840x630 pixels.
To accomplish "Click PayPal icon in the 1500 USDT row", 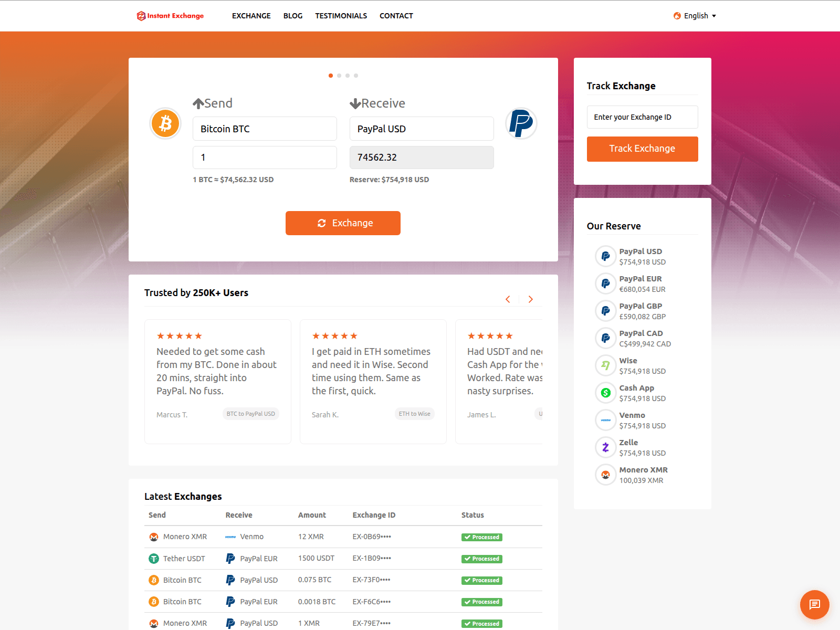I will [x=230, y=559].
